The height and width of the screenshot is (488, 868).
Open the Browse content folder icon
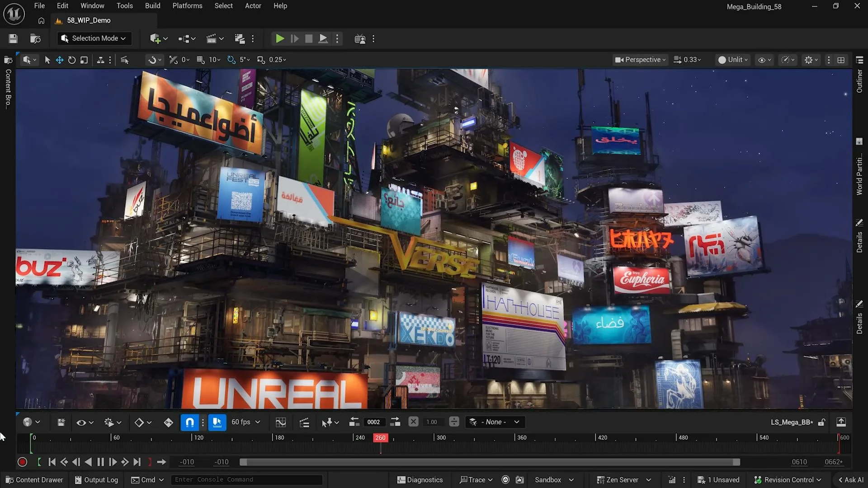point(35,39)
